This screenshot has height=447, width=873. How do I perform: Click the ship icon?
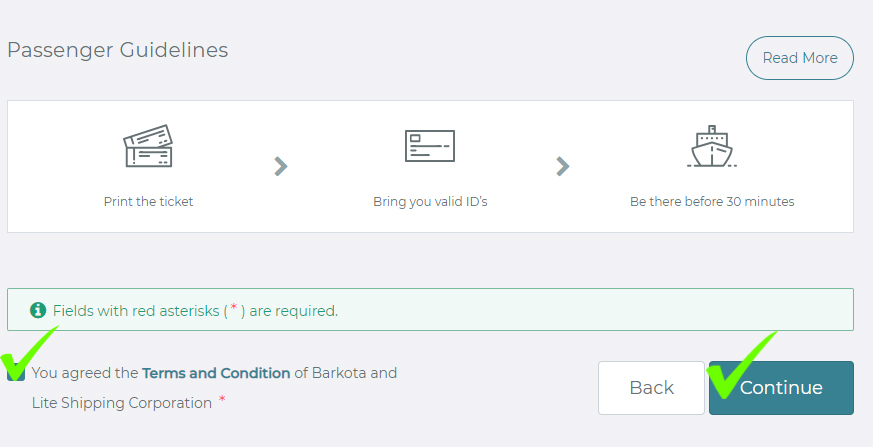712,146
